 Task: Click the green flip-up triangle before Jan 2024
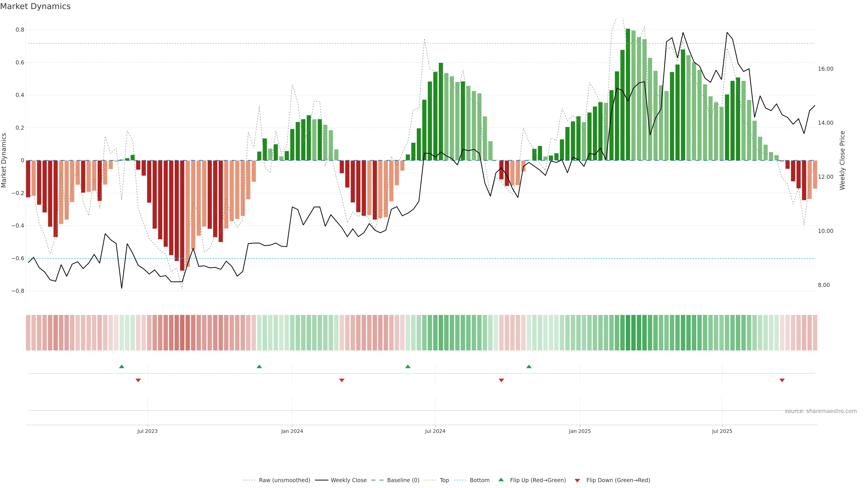[x=259, y=366]
